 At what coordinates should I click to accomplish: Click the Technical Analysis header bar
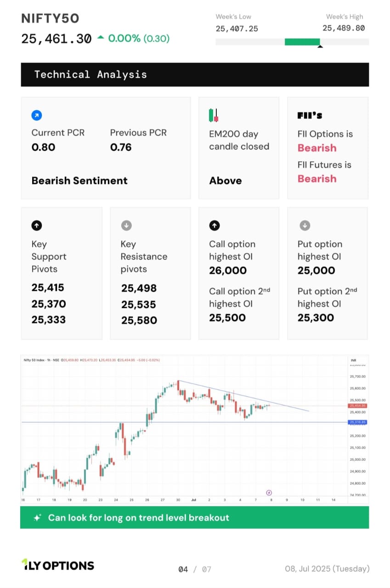tap(195, 74)
